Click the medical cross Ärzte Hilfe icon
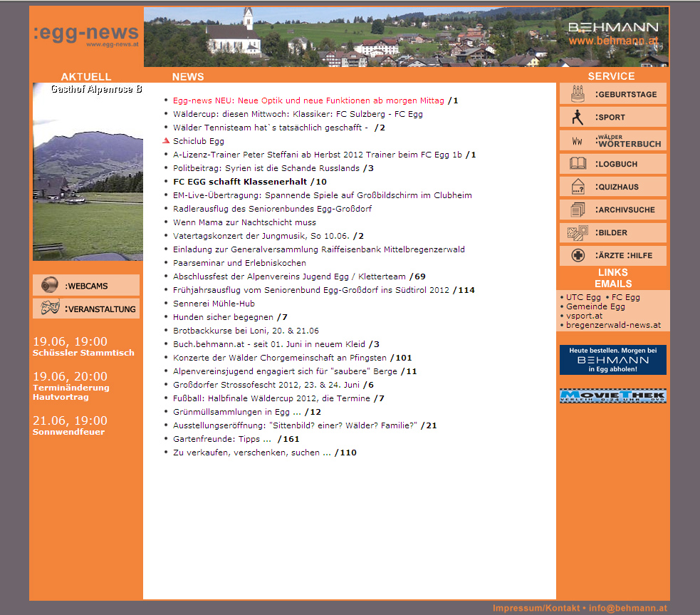The height and width of the screenshot is (615, 700). [x=578, y=255]
